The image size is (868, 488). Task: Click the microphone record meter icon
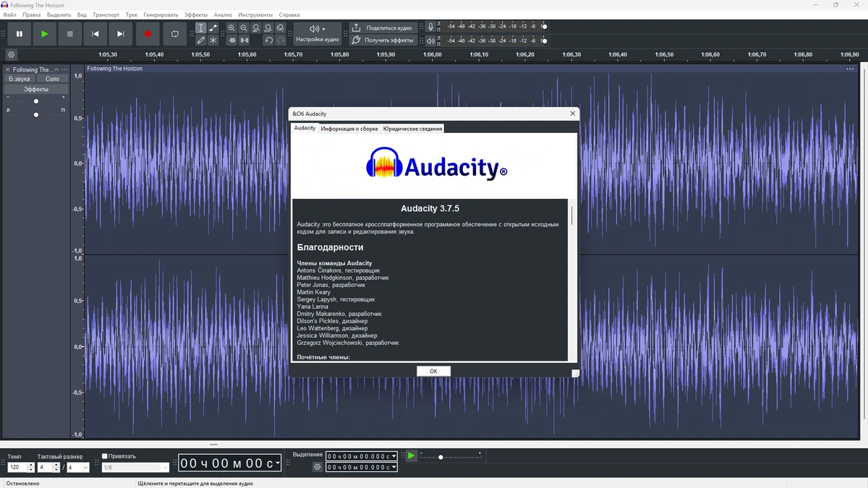point(430,27)
